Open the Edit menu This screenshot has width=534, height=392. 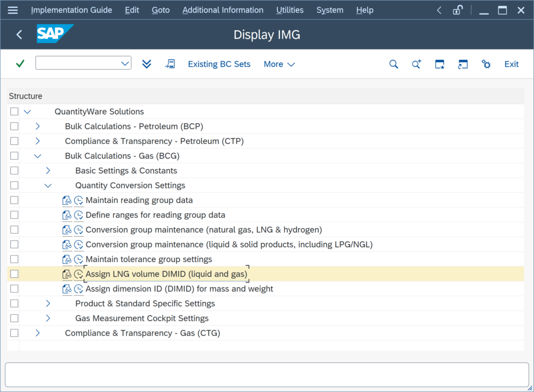[x=132, y=10]
